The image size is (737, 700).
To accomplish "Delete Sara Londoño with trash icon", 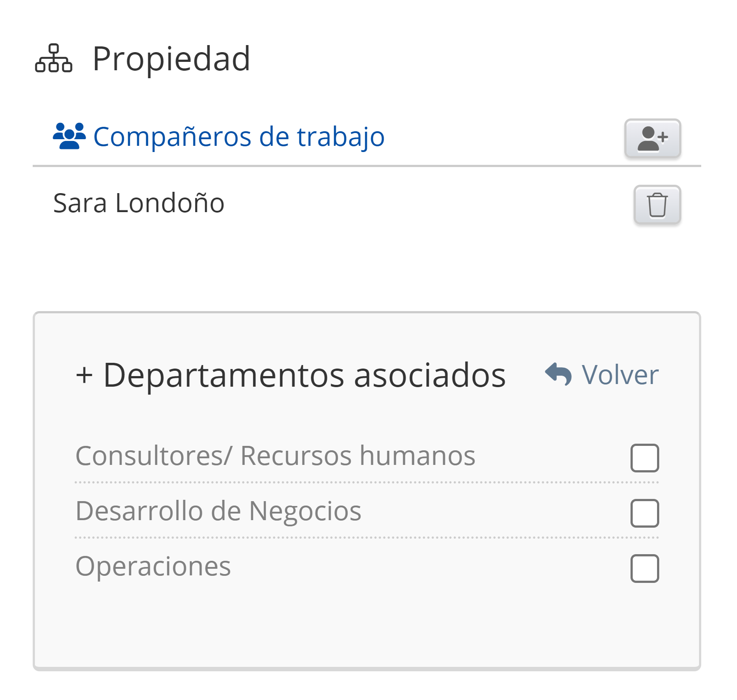I will [x=657, y=205].
